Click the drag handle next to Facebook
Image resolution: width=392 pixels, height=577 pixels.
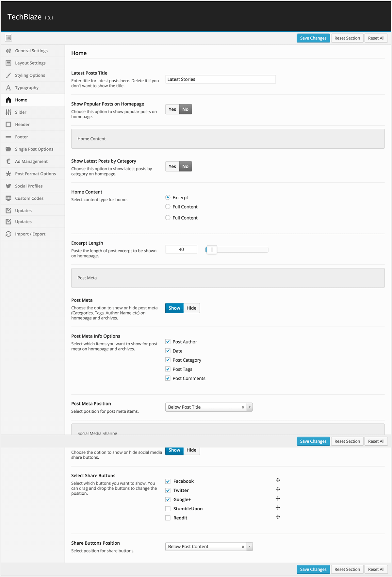pos(278,480)
